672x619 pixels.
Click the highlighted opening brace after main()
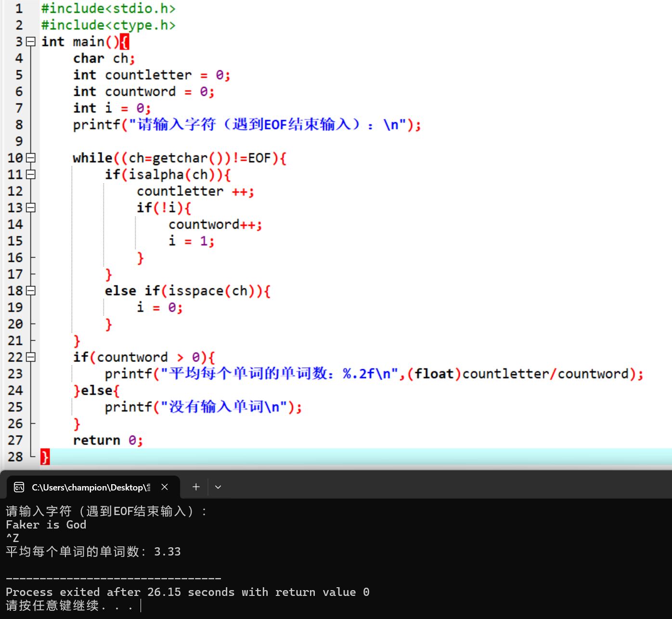tap(125, 42)
